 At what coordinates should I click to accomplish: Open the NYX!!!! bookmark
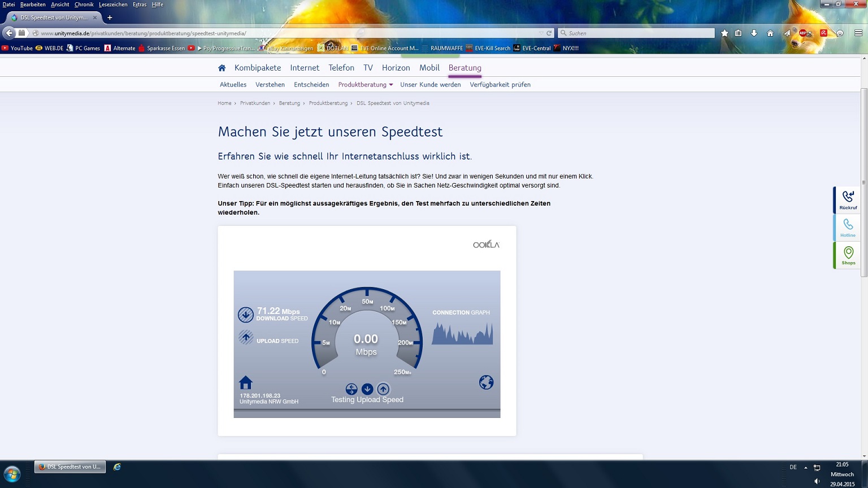(x=566, y=48)
